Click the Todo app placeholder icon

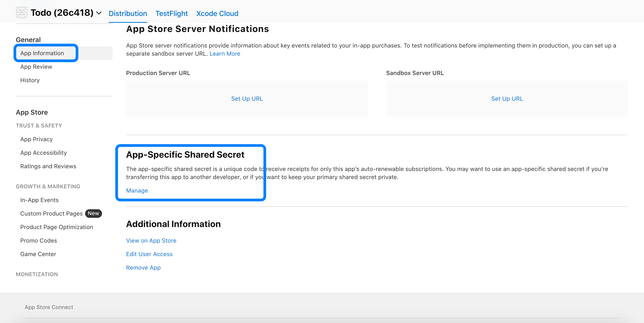click(22, 12)
